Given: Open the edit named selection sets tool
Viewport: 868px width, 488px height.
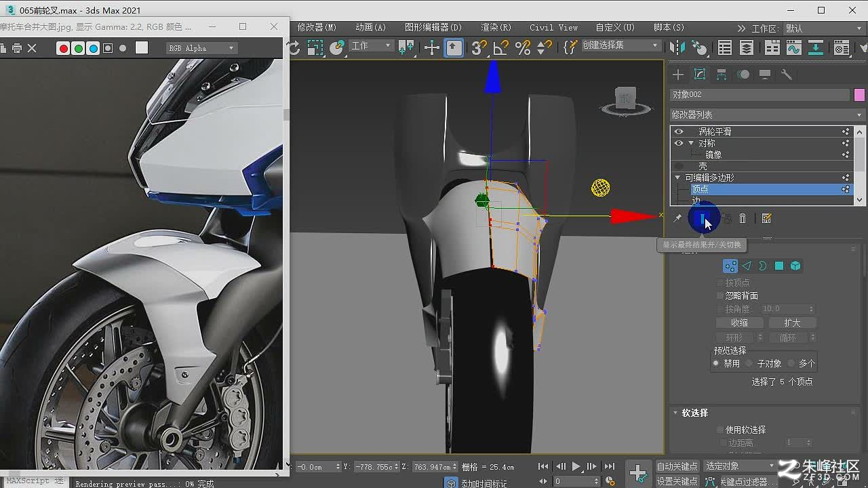Looking at the screenshot, I should pyautogui.click(x=570, y=47).
